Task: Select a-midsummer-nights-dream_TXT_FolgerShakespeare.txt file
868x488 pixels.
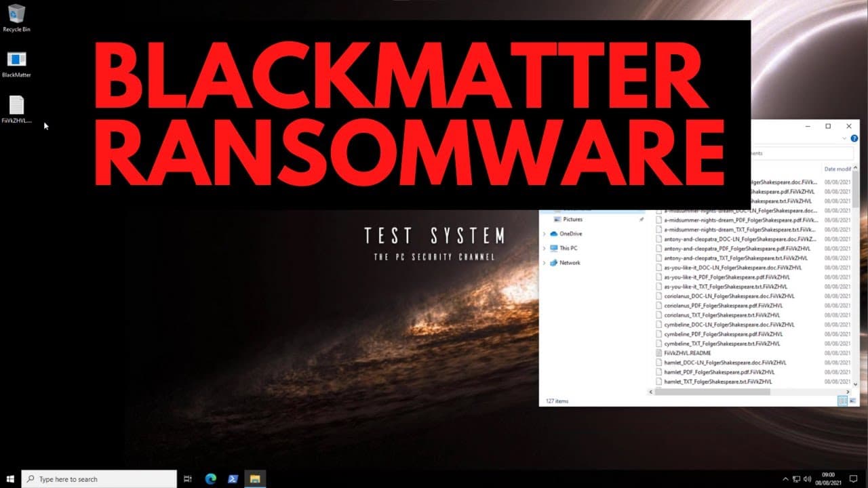Action: (x=736, y=230)
